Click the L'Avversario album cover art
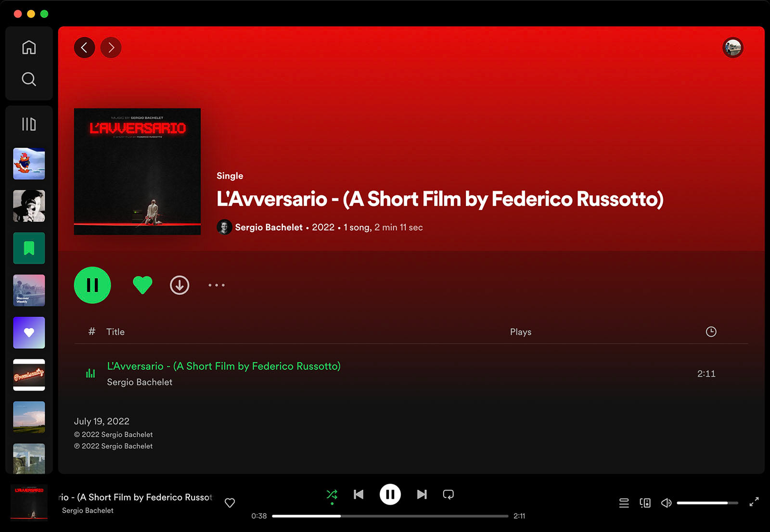This screenshot has height=532, width=770. (137, 172)
